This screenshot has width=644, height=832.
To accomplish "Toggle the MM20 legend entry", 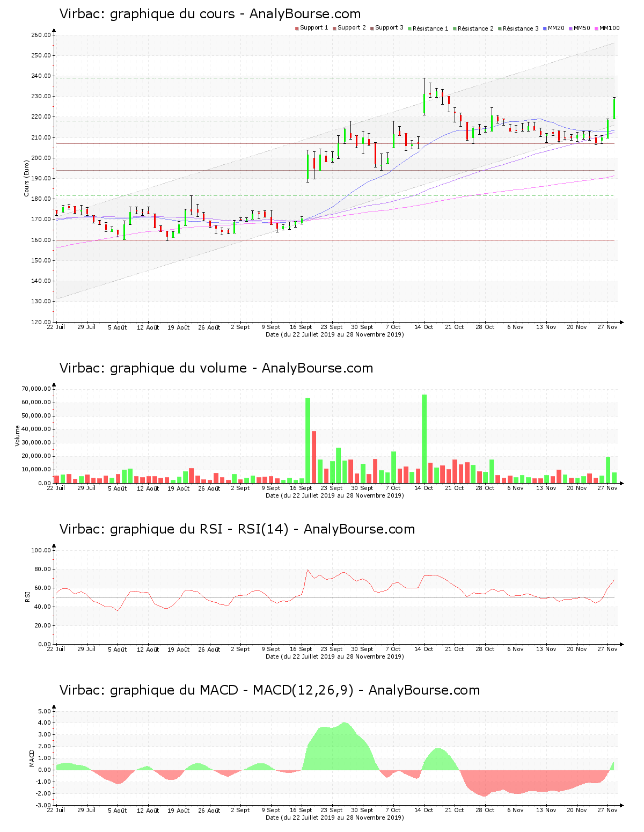I will point(553,28).
